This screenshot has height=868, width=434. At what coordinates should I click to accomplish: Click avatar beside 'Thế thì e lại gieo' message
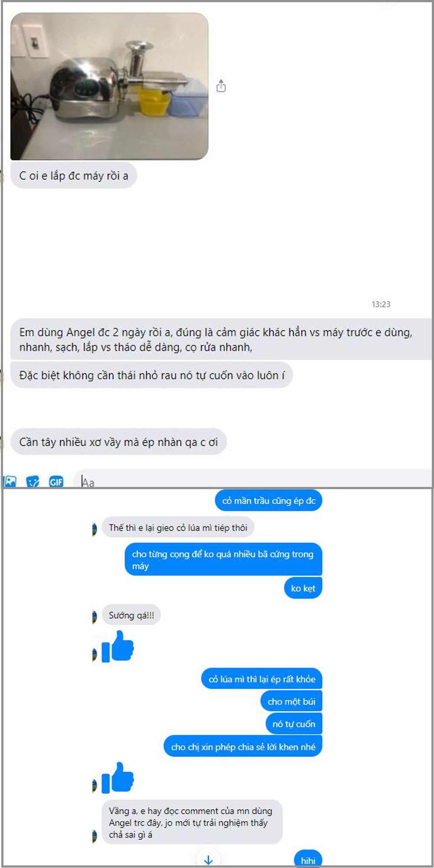94,529
